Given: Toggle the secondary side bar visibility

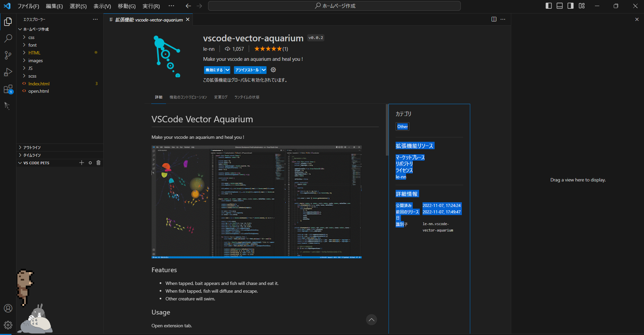Looking at the screenshot, I should [x=570, y=6].
